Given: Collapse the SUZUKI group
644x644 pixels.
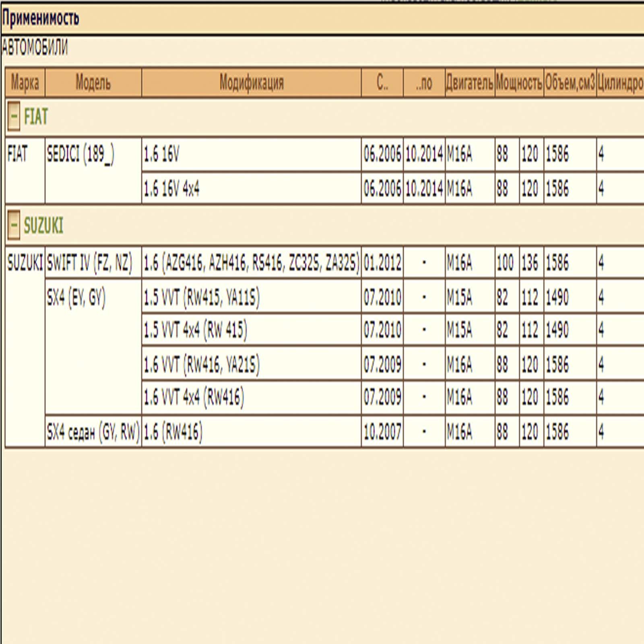Looking at the screenshot, I should coord(13,225).
